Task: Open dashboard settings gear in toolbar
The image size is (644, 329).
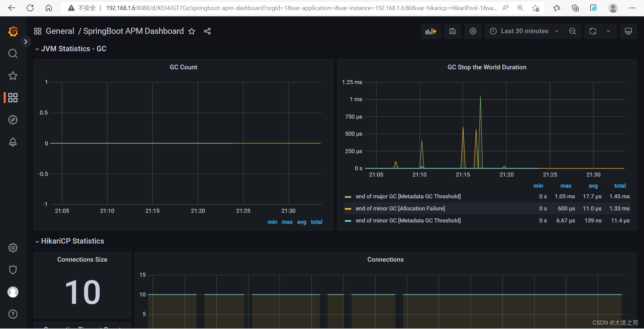Action: (473, 31)
